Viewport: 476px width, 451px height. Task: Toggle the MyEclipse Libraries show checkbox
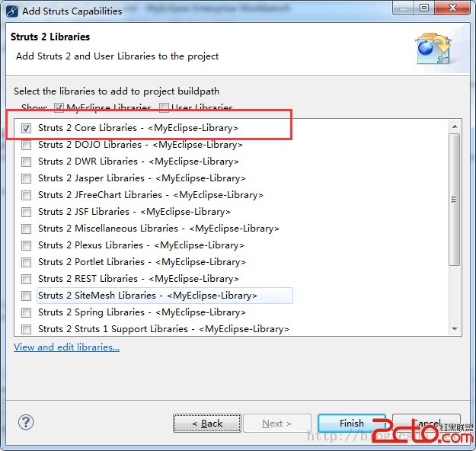pos(59,107)
